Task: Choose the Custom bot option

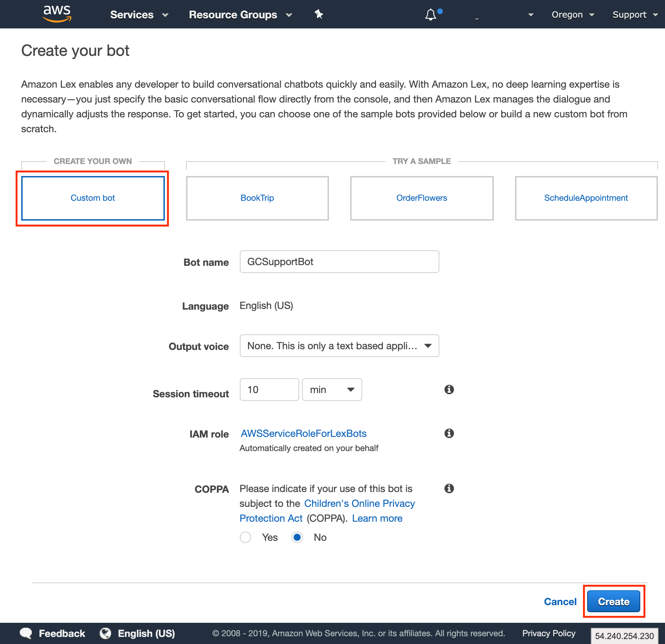Action: (x=93, y=198)
